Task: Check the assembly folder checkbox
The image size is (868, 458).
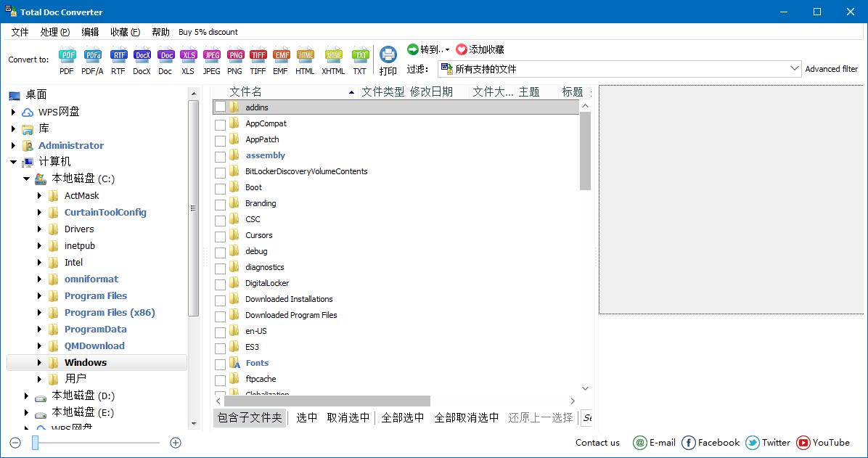Action: [x=221, y=157]
